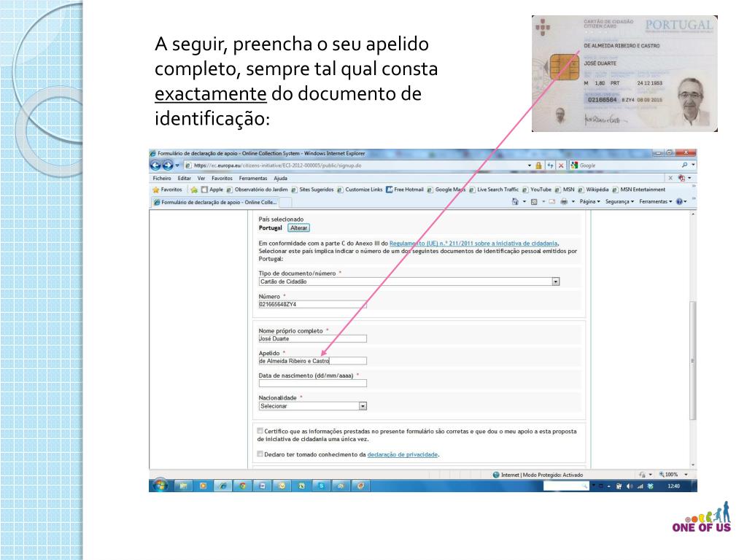This screenshot has height=560, width=747.
Task: Tick the 'Declaro ter tomado conhecimento' checkbox
Action: tap(260, 454)
